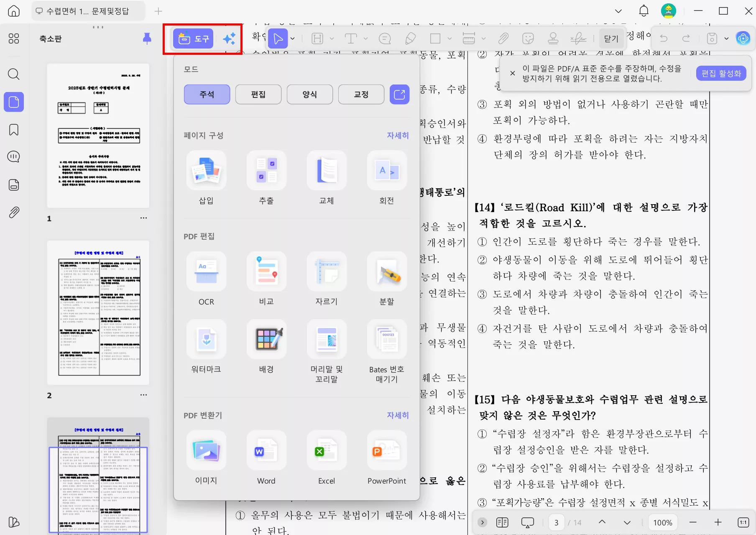This screenshot has width=756, height=535.
Task: Toggle two-page view at the bottom bar
Action: [x=502, y=522]
